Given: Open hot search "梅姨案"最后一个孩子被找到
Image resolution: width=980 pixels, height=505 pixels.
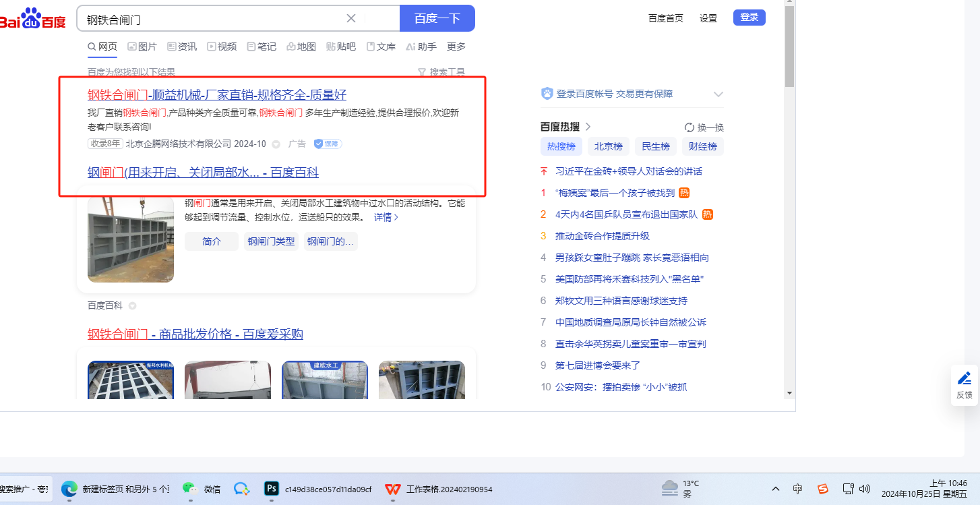Looking at the screenshot, I should tap(615, 193).
